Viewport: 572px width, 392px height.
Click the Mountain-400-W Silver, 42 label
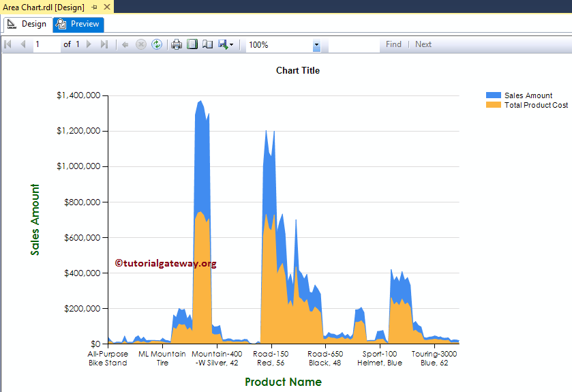[x=217, y=358]
